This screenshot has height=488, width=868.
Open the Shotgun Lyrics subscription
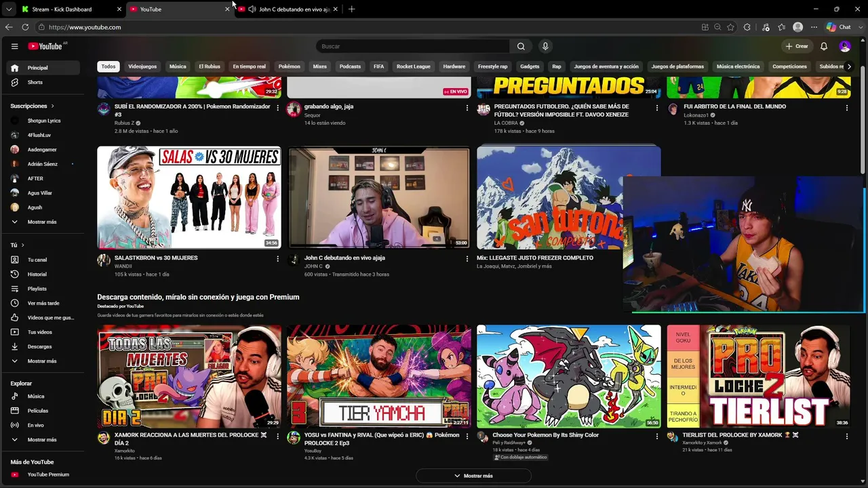43,121
